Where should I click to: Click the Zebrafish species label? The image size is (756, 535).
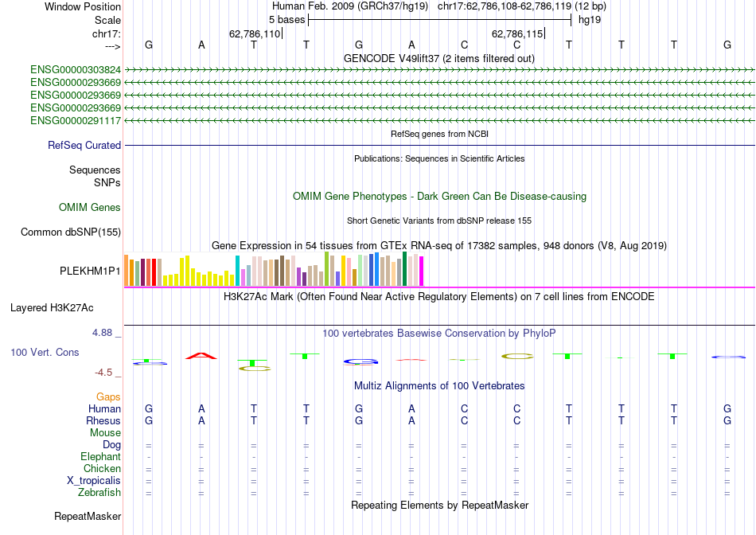coord(99,493)
